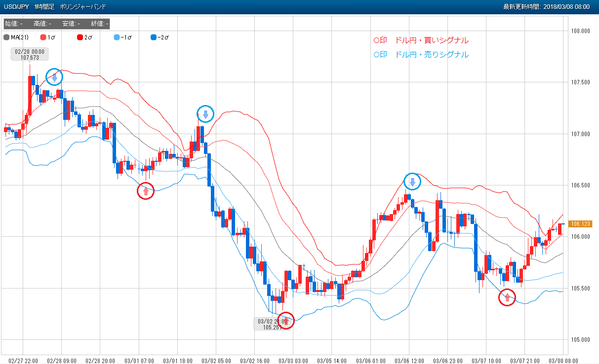Viewport: 599px width, 364px height.
Task: Click the 02/27 22:00 time axis label
Action: (x=23, y=361)
